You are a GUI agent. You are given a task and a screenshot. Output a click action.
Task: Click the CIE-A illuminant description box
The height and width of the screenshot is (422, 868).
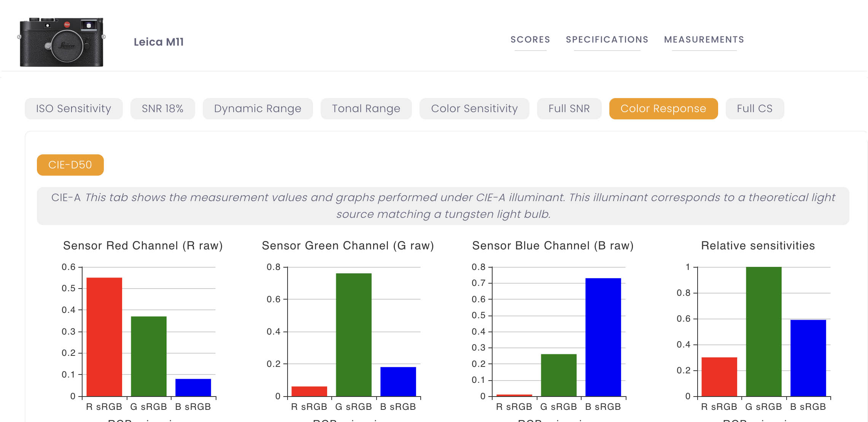(443, 206)
